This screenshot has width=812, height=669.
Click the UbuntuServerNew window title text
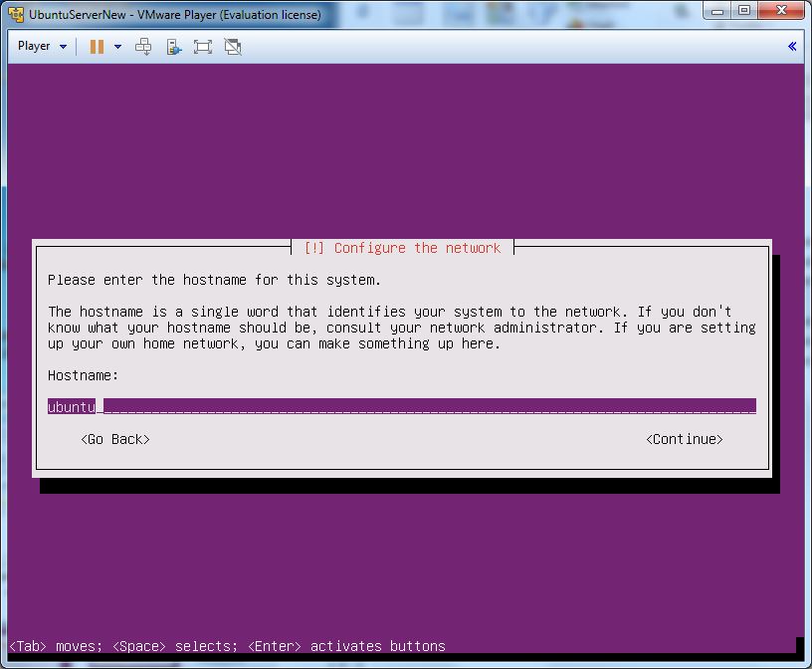[175, 15]
